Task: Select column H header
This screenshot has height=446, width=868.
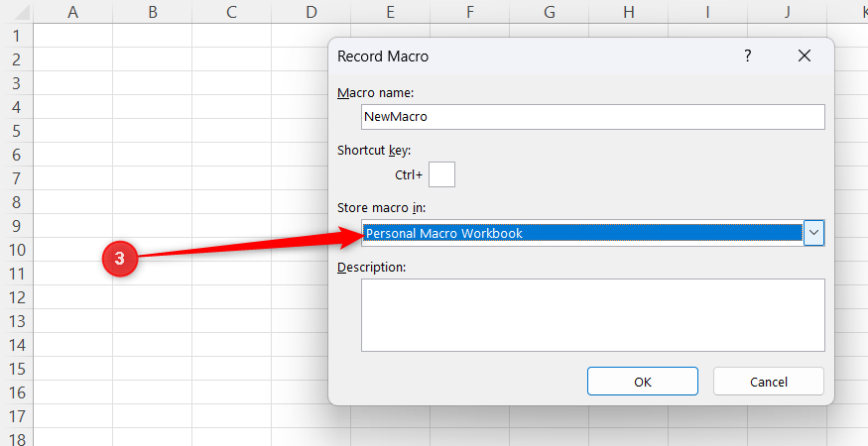Action: [628, 12]
